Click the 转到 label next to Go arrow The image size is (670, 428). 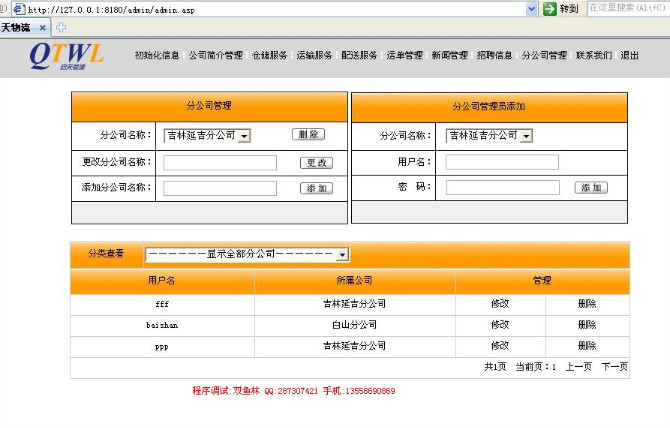[x=569, y=9]
